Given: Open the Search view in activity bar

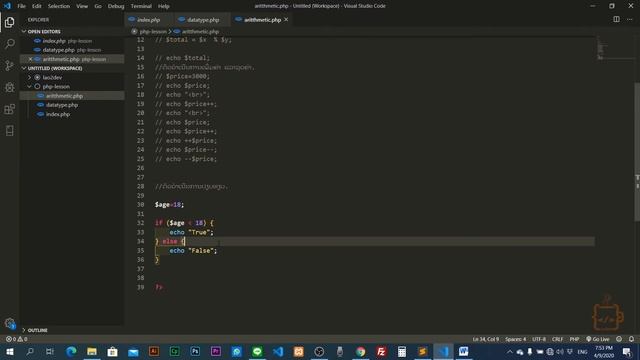Looking at the screenshot, I should pos(9,44).
